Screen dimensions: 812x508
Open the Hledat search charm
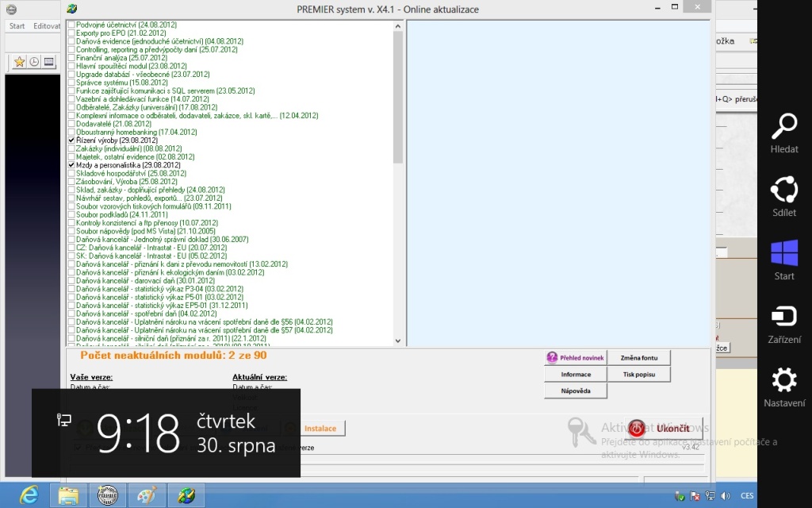pyautogui.click(x=784, y=133)
